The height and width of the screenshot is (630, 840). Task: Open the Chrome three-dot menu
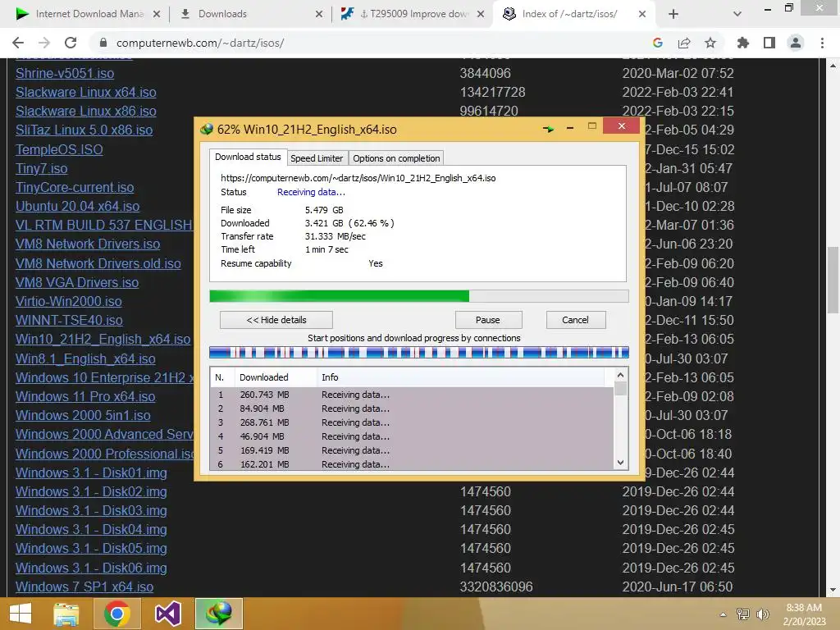pyautogui.click(x=822, y=43)
